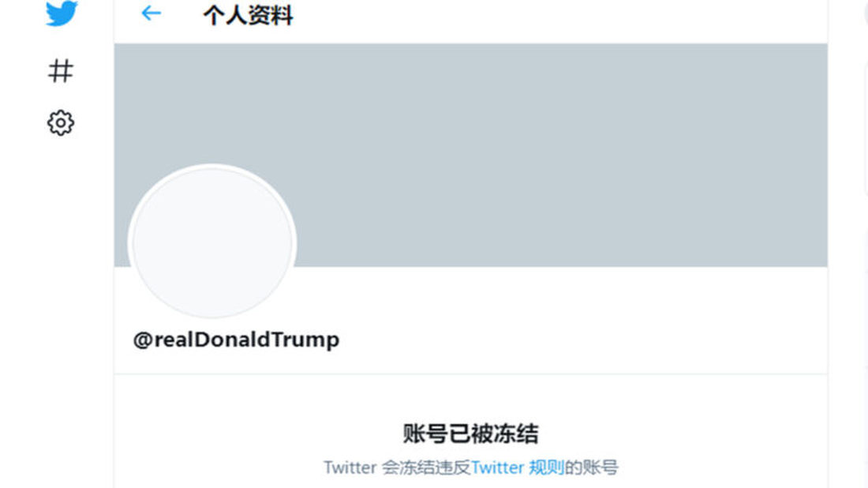Open the Twitter 规则 link

tap(518, 467)
